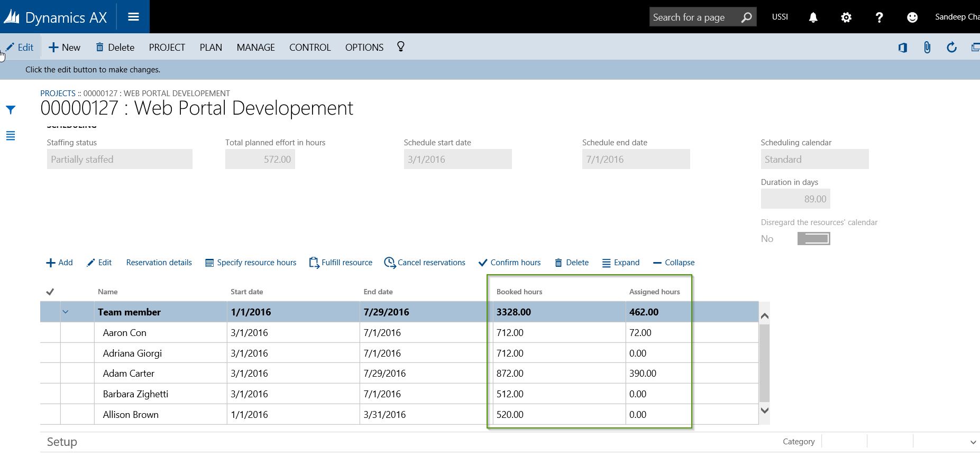The height and width of the screenshot is (457, 980).
Task: Open attachments paperclip icon
Action: (x=927, y=48)
